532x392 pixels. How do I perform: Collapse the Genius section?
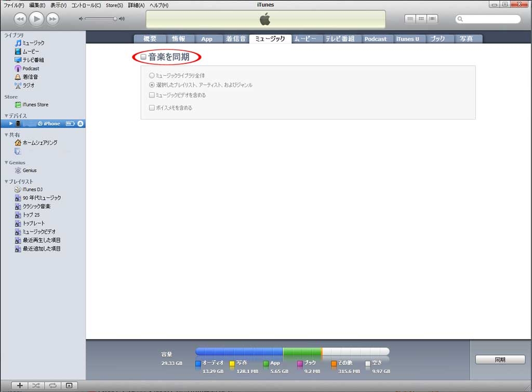click(6, 163)
